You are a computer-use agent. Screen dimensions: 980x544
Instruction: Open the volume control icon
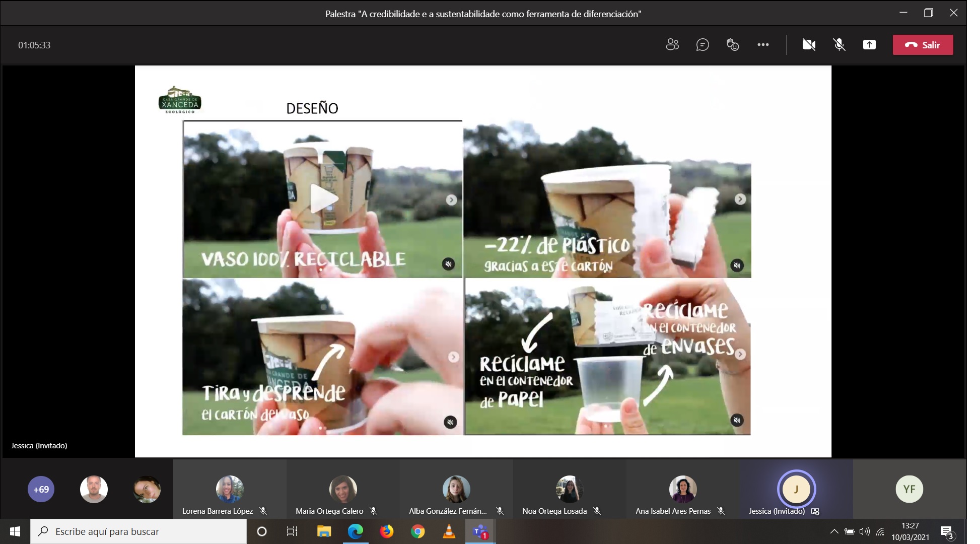tap(865, 531)
